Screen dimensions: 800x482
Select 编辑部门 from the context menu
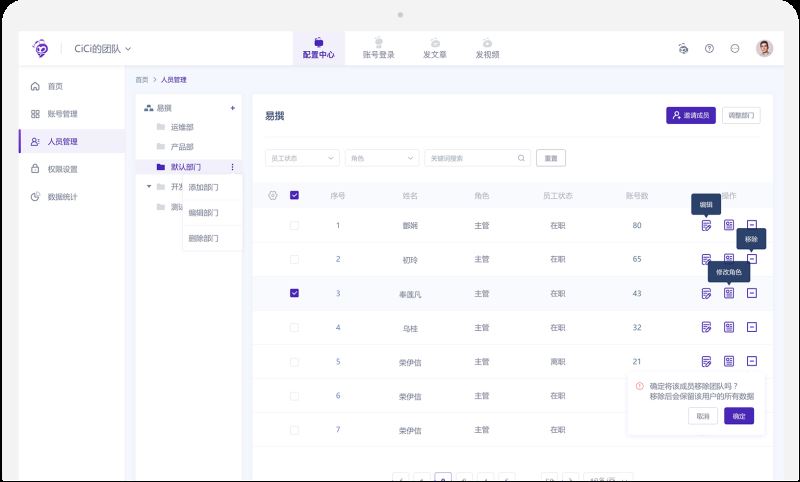click(x=204, y=212)
